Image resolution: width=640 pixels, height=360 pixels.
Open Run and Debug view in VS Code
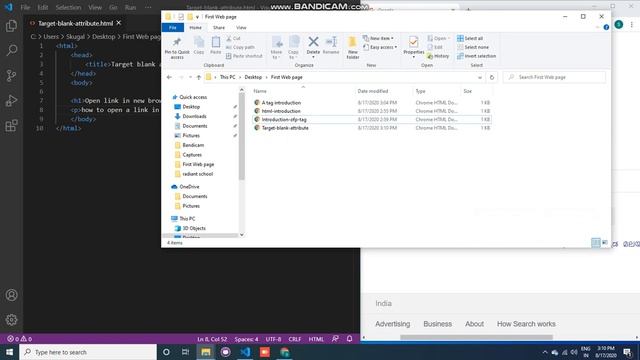(x=11, y=100)
